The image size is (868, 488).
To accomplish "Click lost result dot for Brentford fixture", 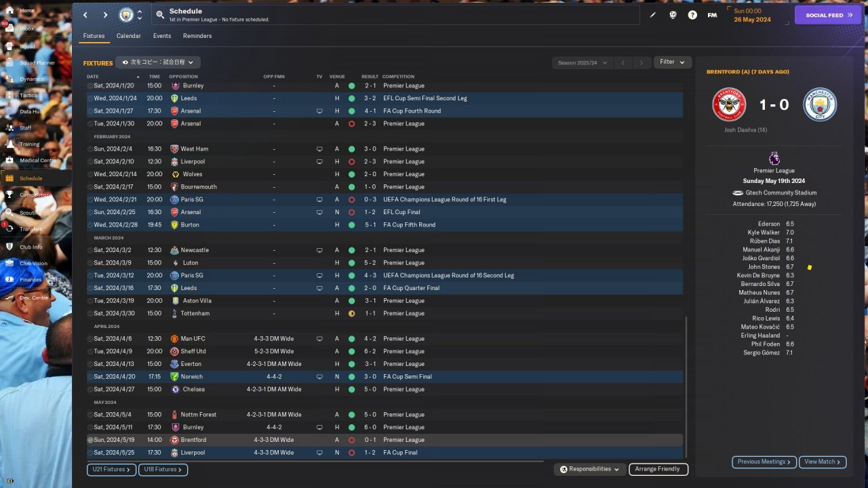I will pyautogui.click(x=351, y=440).
